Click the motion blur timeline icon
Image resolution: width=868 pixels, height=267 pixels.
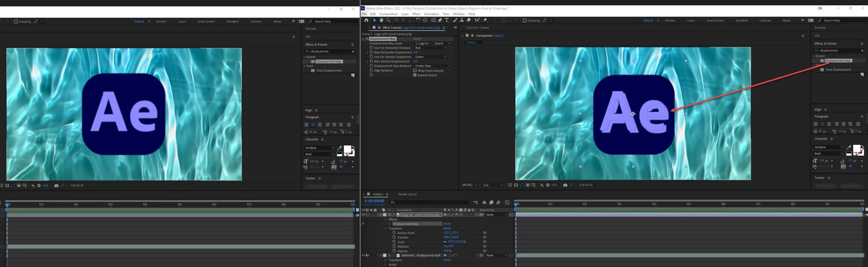498,202
